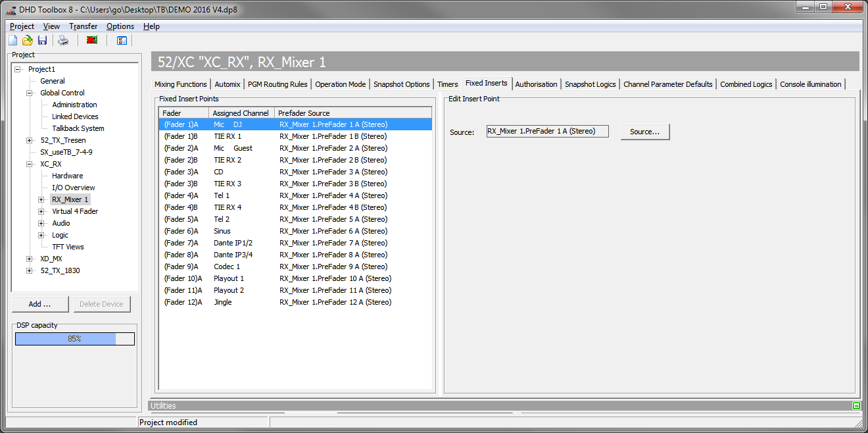Save the current project

[x=42, y=40]
